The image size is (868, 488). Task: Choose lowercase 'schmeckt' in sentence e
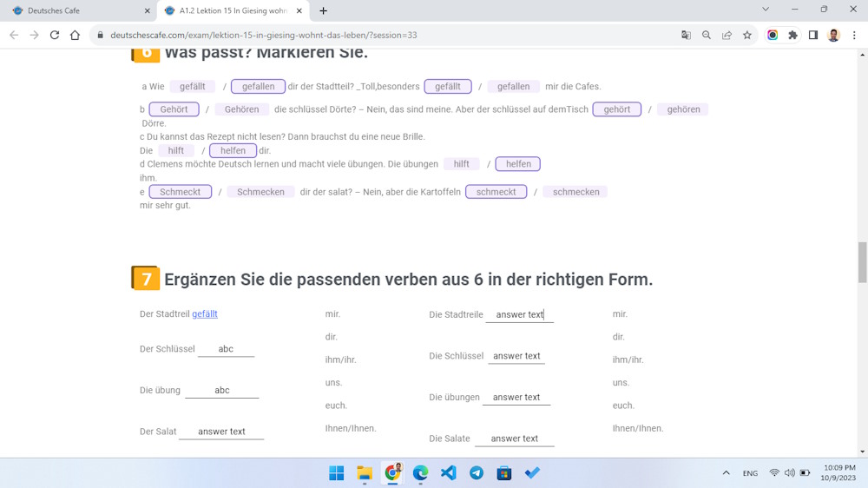(x=496, y=192)
